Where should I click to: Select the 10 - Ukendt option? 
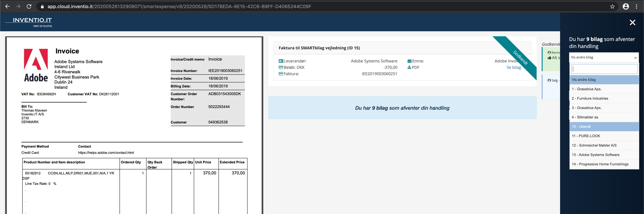pyautogui.click(x=604, y=127)
